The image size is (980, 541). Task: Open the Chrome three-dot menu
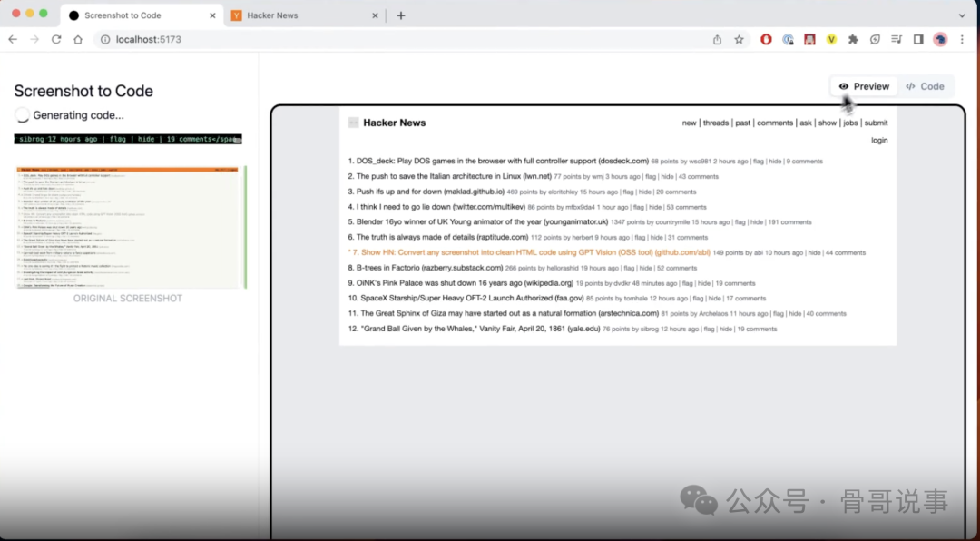963,40
